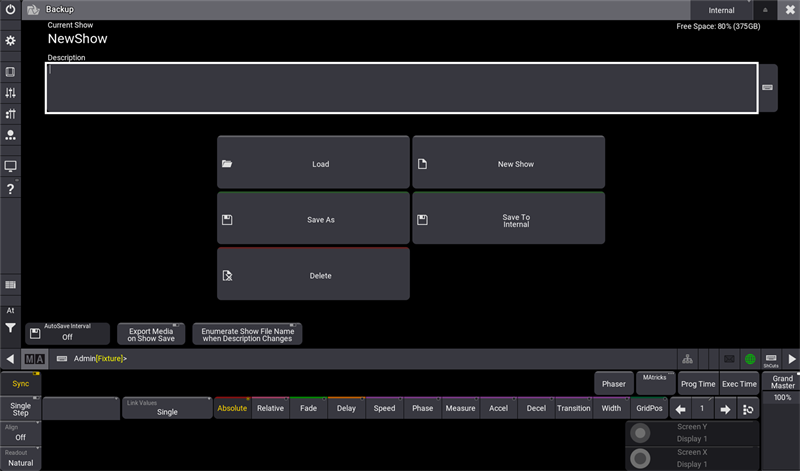Select the Transition layer tab

573,408
